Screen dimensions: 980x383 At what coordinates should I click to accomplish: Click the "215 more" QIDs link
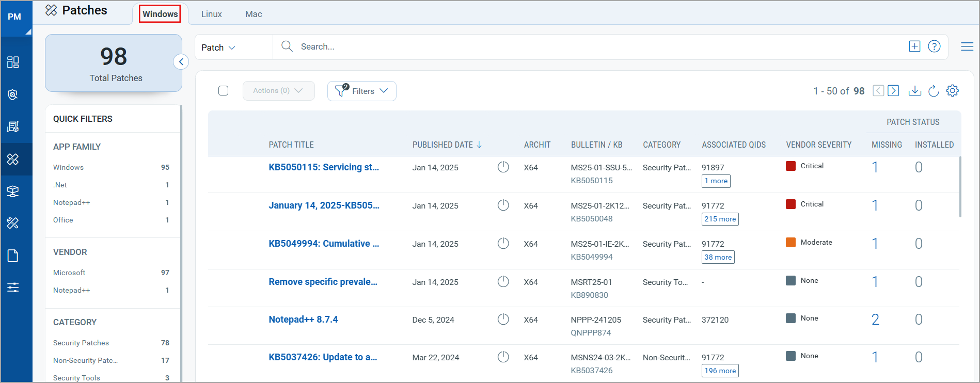(720, 219)
